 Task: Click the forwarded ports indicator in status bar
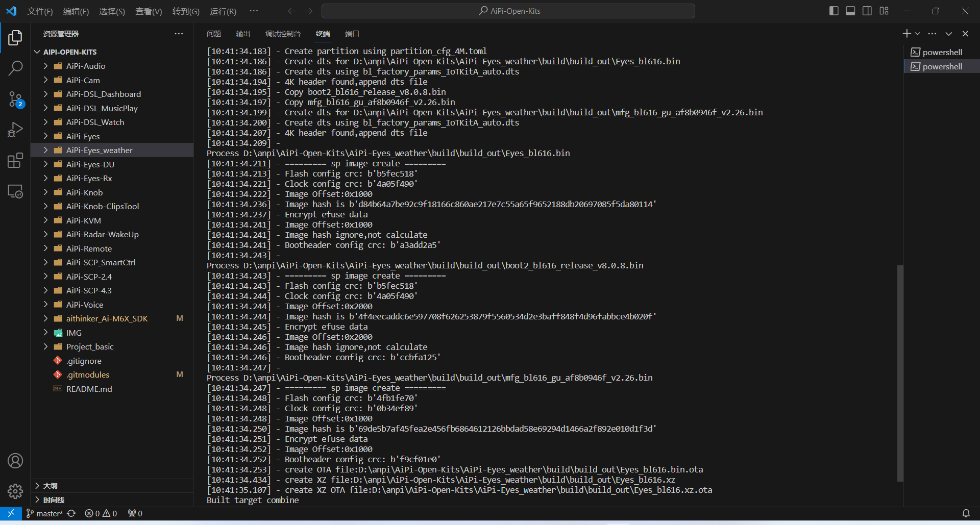coord(135,513)
